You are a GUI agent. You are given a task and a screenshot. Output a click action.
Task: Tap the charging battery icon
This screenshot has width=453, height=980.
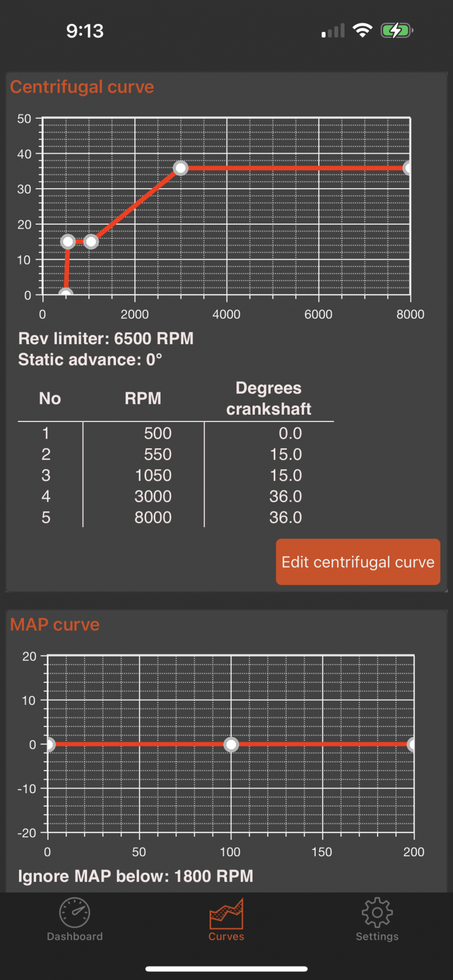coord(397,31)
